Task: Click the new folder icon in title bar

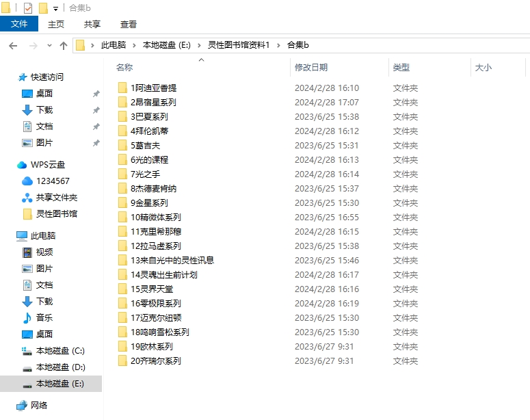Action: [43, 8]
